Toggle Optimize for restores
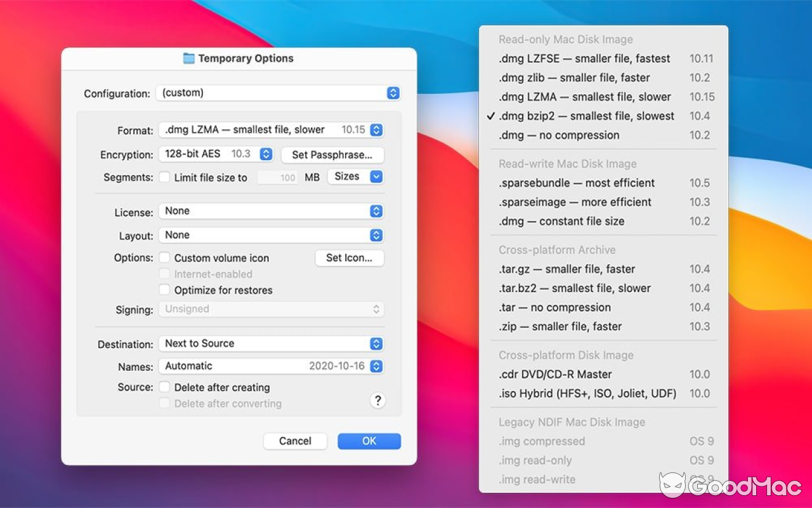812x508 pixels. 164,290
